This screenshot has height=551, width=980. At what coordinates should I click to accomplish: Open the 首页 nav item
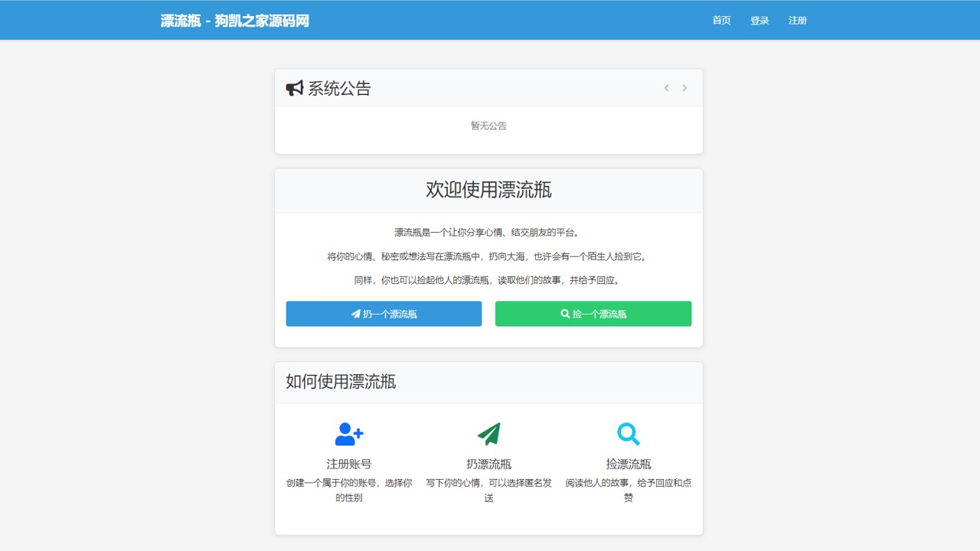coord(721,21)
